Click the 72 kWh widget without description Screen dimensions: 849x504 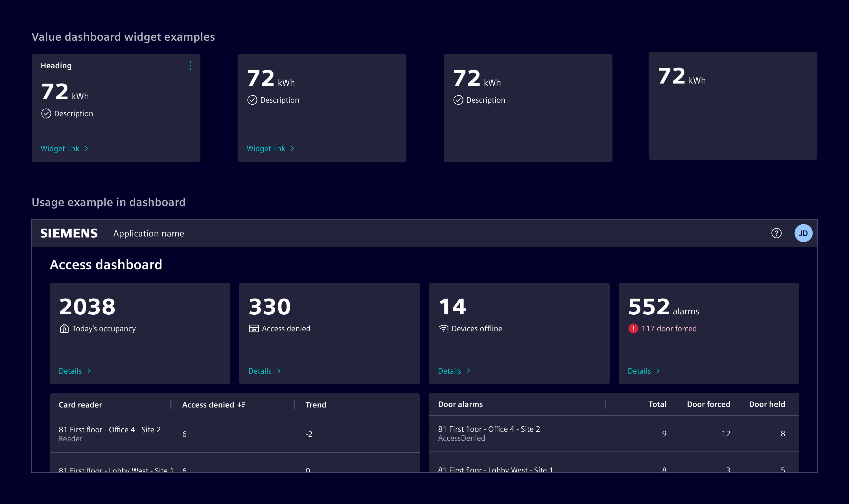click(733, 106)
